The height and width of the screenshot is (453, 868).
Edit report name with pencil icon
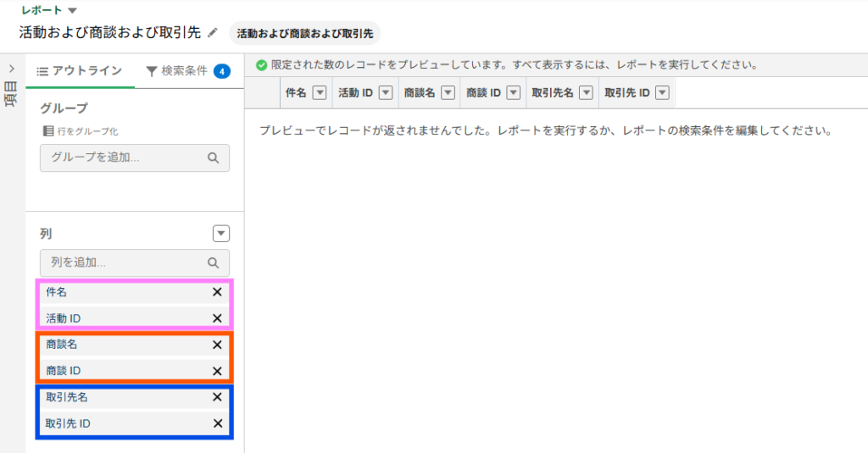click(x=212, y=33)
